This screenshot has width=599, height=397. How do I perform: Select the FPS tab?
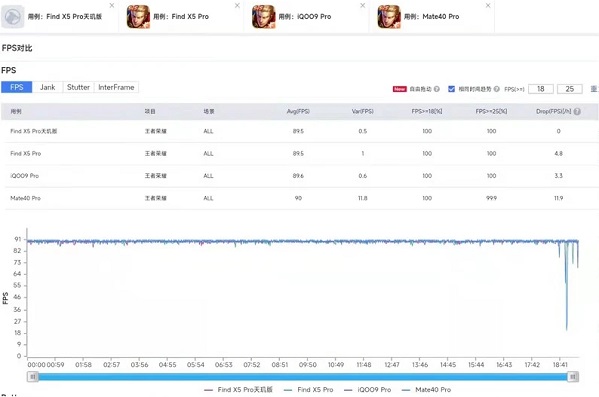(x=16, y=87)
